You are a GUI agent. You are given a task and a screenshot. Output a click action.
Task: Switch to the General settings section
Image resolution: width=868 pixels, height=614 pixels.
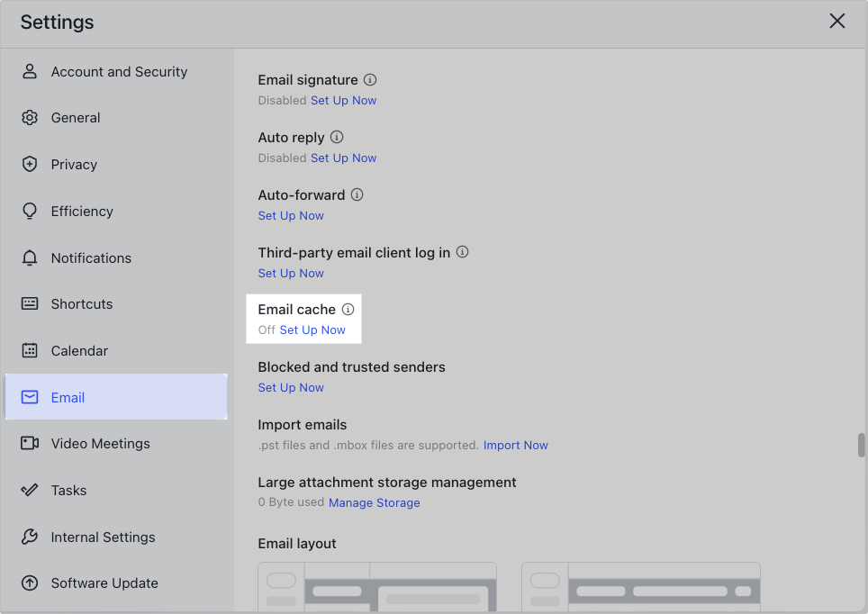click(x=76, y=118)
